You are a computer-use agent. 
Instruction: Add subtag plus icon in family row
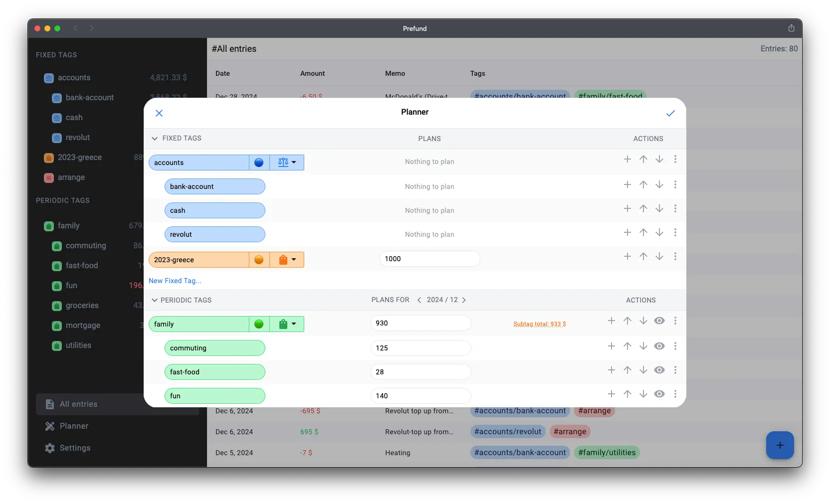coord(612,321)
